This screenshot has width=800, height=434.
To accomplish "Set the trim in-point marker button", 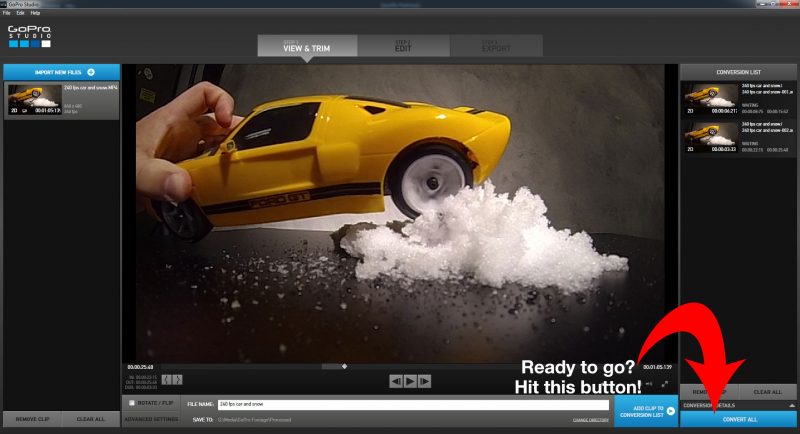I will tap(167, 380).
